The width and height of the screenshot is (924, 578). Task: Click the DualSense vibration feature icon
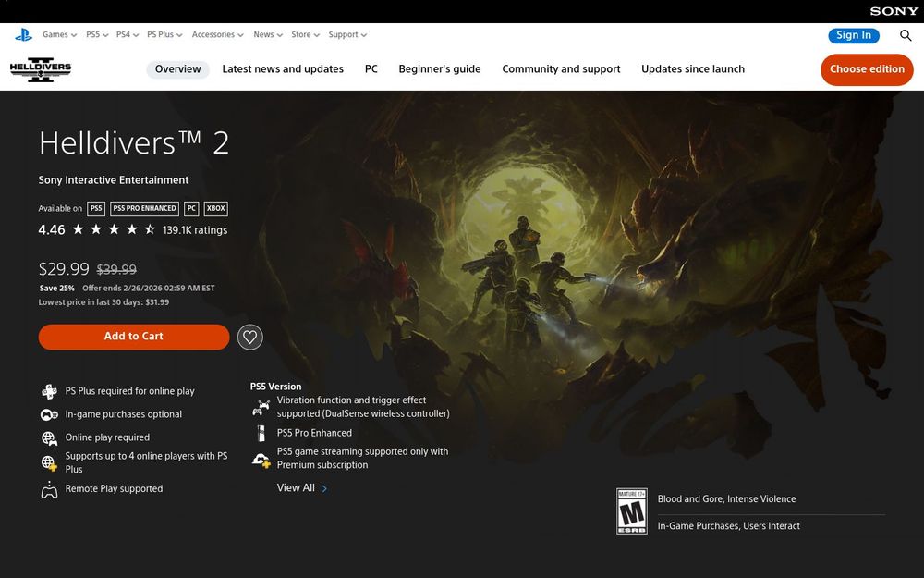261,407
